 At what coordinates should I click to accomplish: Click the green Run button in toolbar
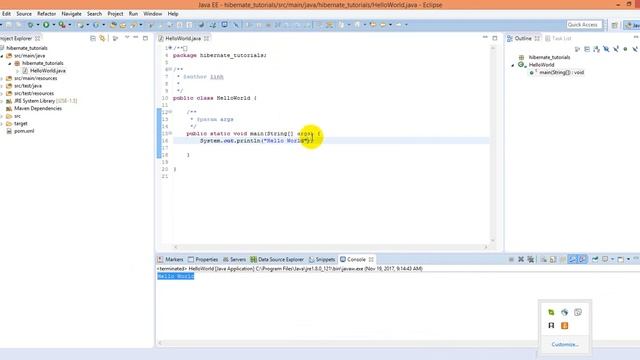point(46,25)
